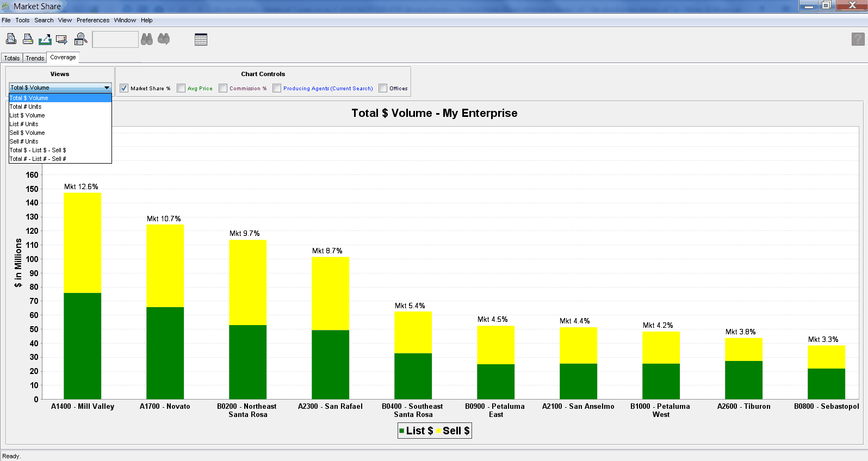Click 'A2100 - San Anselmo' axis label

578,406
